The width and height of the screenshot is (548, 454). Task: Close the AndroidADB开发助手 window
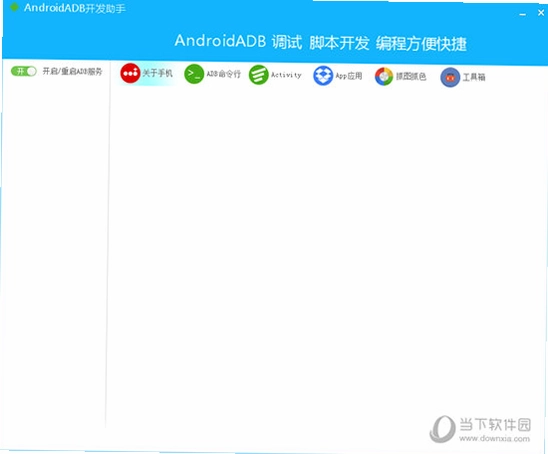(x=541, y=13)
